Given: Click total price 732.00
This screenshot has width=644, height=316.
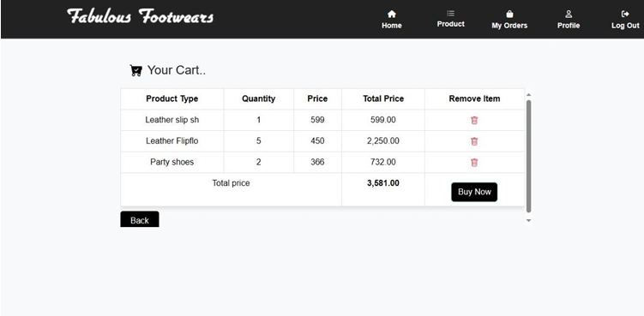Looking at the screenshot, I should click(x=383, y=162).
